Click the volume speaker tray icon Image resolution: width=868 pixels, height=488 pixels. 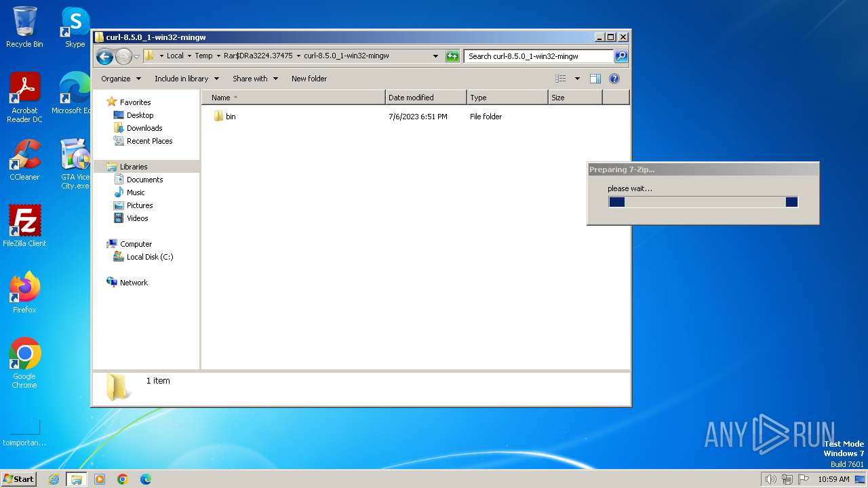770,479
